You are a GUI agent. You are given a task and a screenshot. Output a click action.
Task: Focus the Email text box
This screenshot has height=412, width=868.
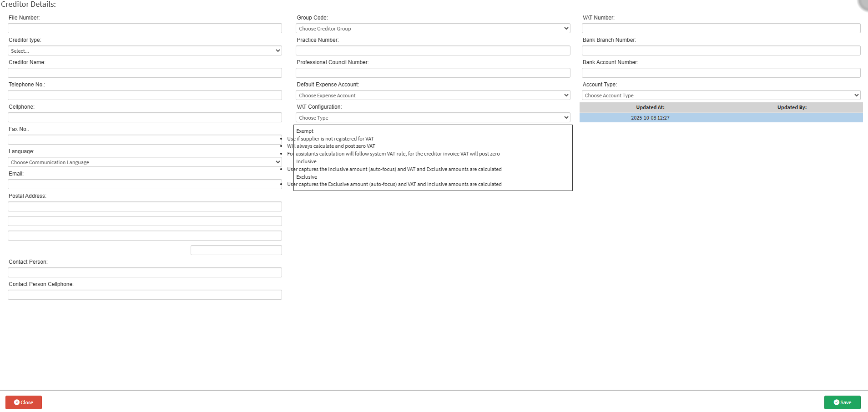pyautogui.click(x=145, y=184)
